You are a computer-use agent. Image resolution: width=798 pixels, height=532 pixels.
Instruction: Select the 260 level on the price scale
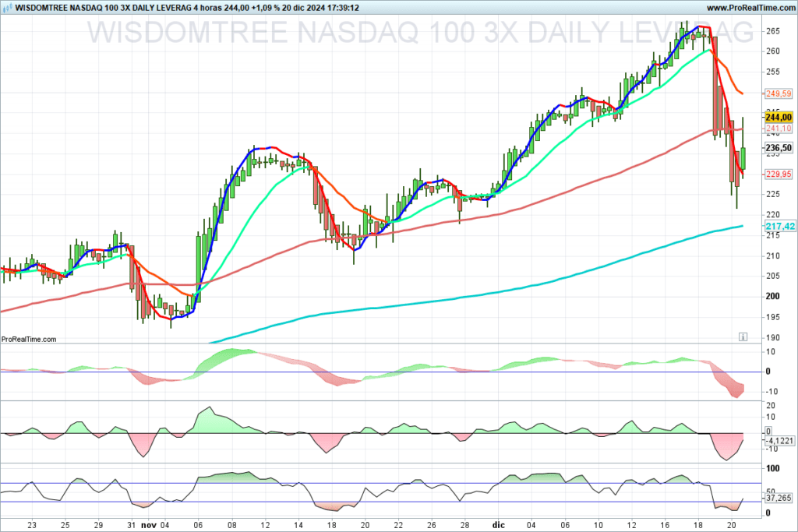click(772, 51)
